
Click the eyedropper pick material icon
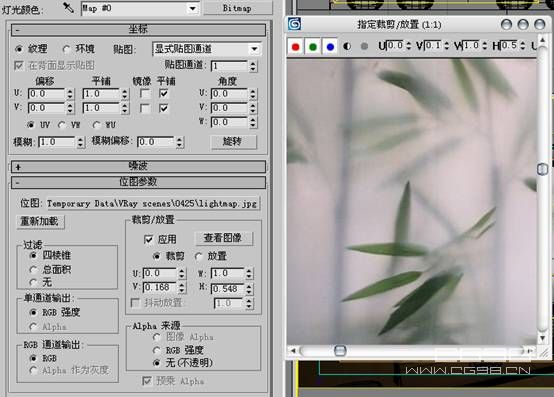68,7
